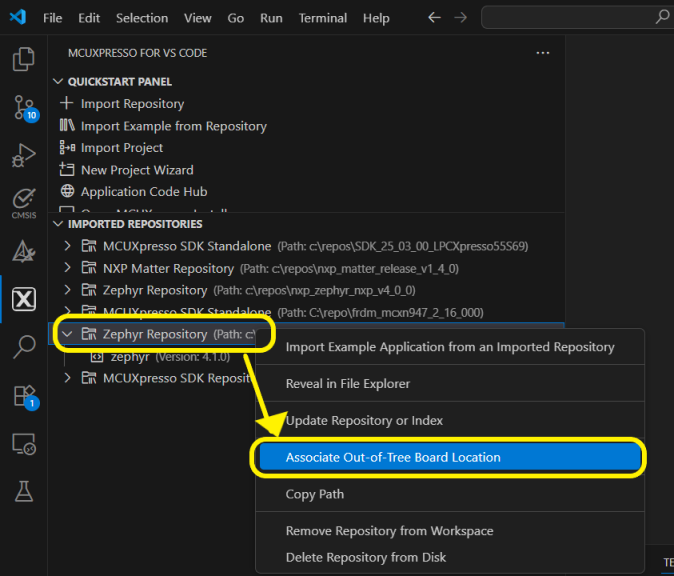The width and height of the screenshot is (674, 576).
Task: Open the Search magnifier in activity bar
Action: point(23,347)
